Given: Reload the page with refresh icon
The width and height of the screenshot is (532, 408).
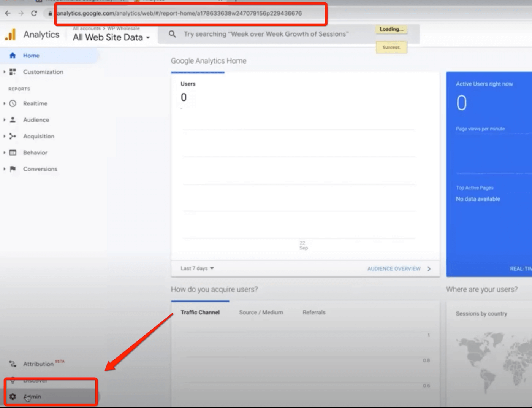Looking at the screenshot, I should point(34,13).
